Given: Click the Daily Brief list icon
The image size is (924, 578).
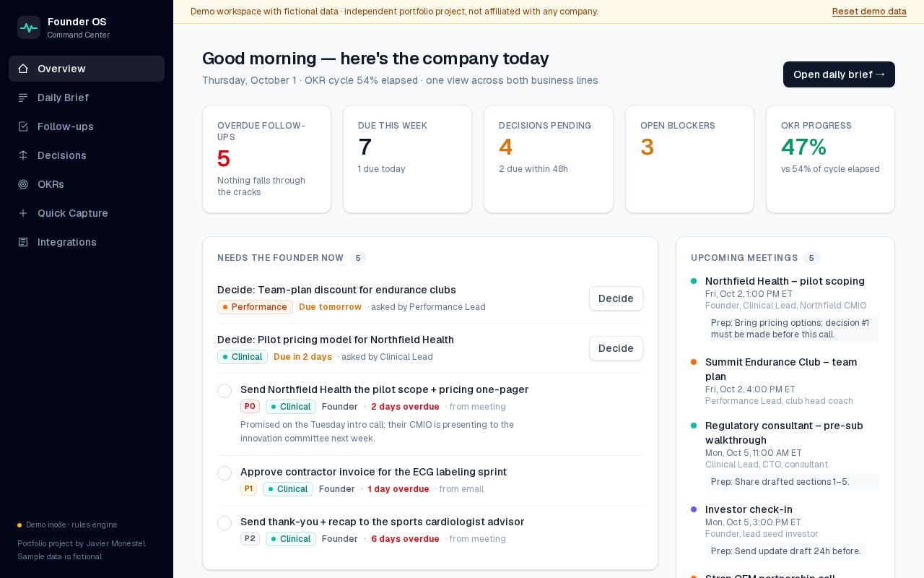Looking at the screenshot, I should click(23, 98).
